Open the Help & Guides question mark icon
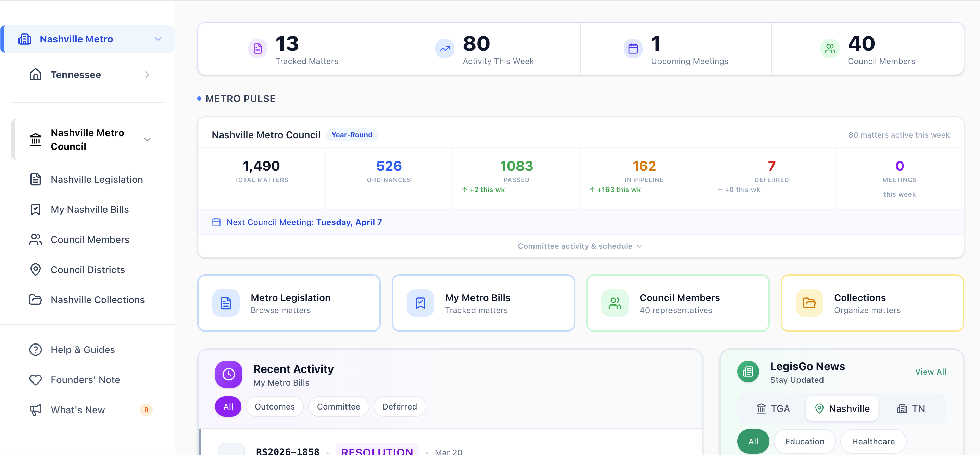The width and height of the screenshot is (980, 455). pyautogui.click(x=35, y=349)
